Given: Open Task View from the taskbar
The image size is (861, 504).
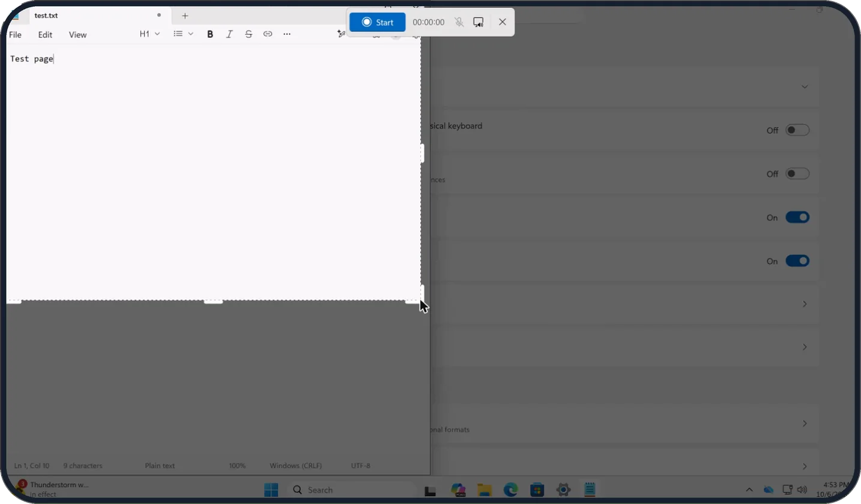Looking at the screenshot, I should coord(430,490).
